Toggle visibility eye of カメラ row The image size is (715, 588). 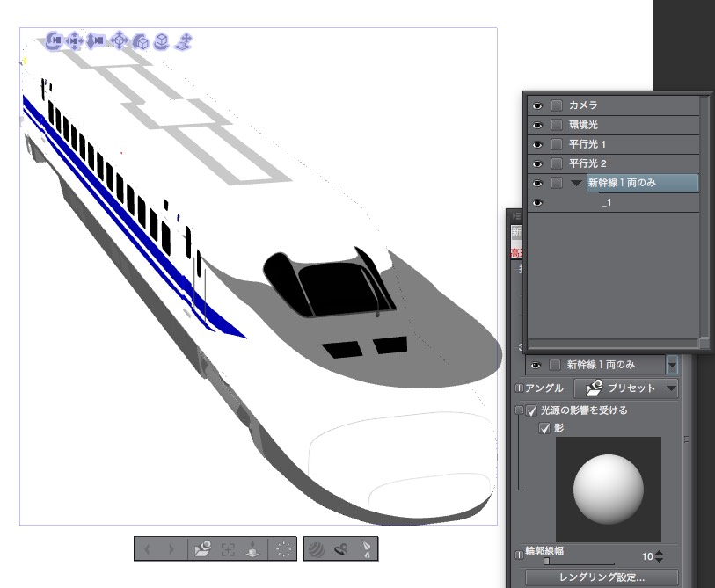[537, 105]
